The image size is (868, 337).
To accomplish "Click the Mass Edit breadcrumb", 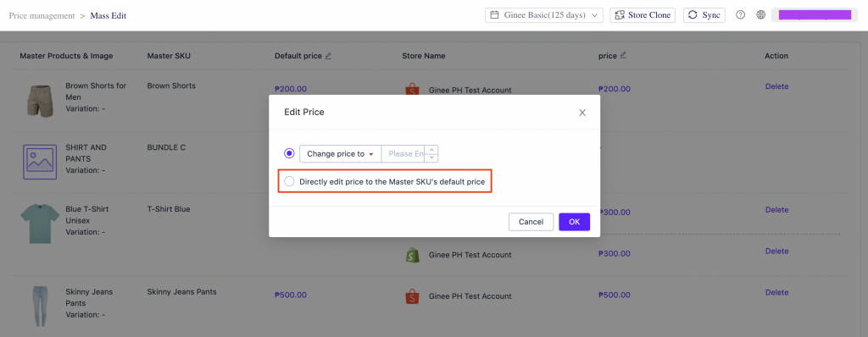I will point(108,15).
